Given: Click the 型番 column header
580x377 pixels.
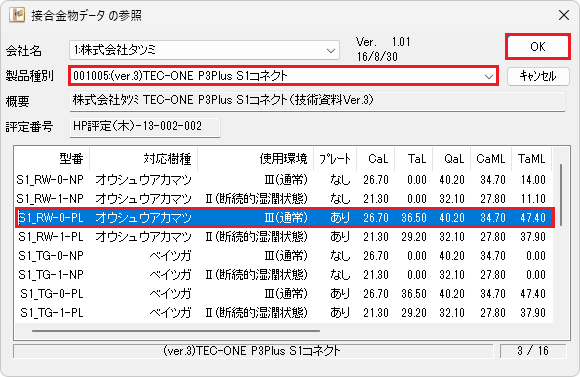Looking at the screenshot, I should coord(52,159).
